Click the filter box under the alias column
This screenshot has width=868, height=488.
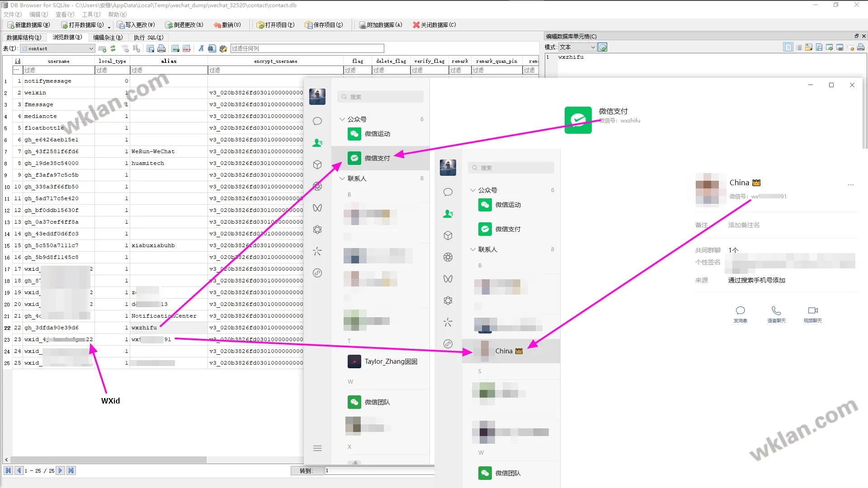[x=169, y=70]
